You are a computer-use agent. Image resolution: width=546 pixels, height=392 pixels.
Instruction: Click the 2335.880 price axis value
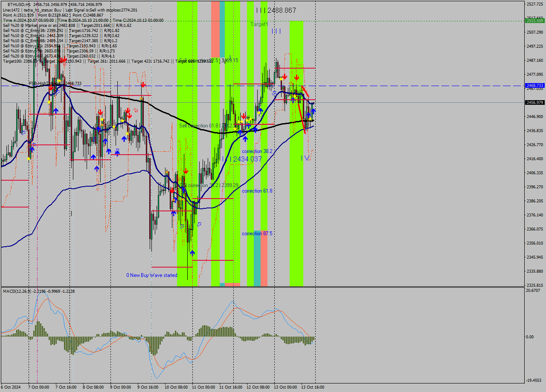(534, 271)
